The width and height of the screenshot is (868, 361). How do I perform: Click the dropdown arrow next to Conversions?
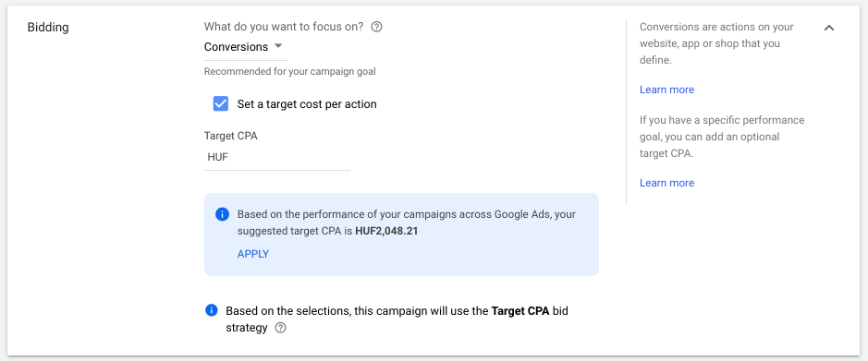pos(278,46)
